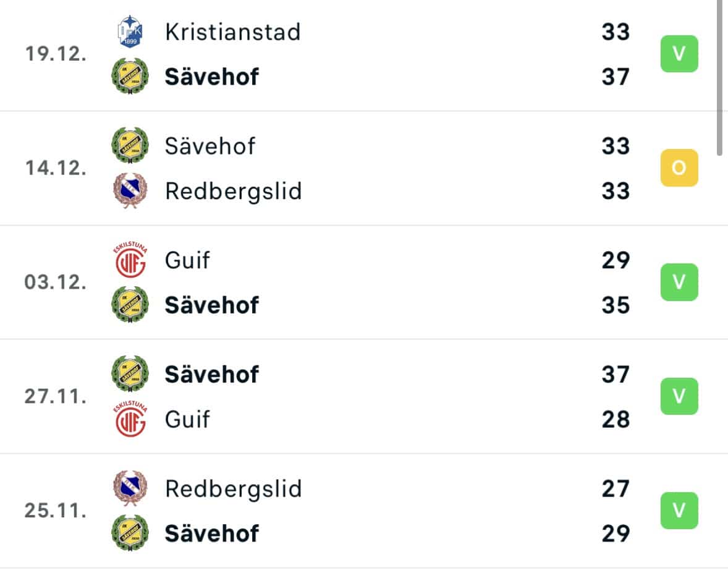Click the Kristianstad team logo

click(x=130, y=32)
